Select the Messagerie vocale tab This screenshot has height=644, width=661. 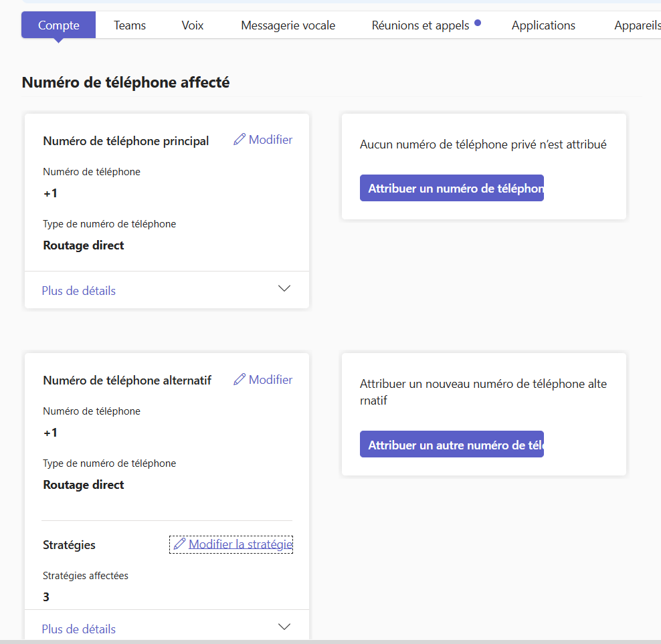288,25
